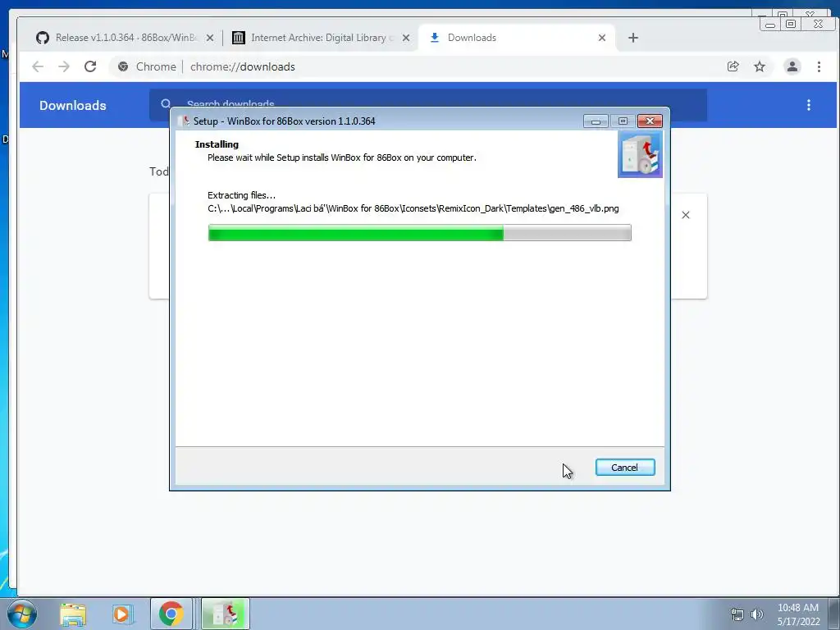
Task: Open the Downloads page more actions menu
Action: point(809,105)
